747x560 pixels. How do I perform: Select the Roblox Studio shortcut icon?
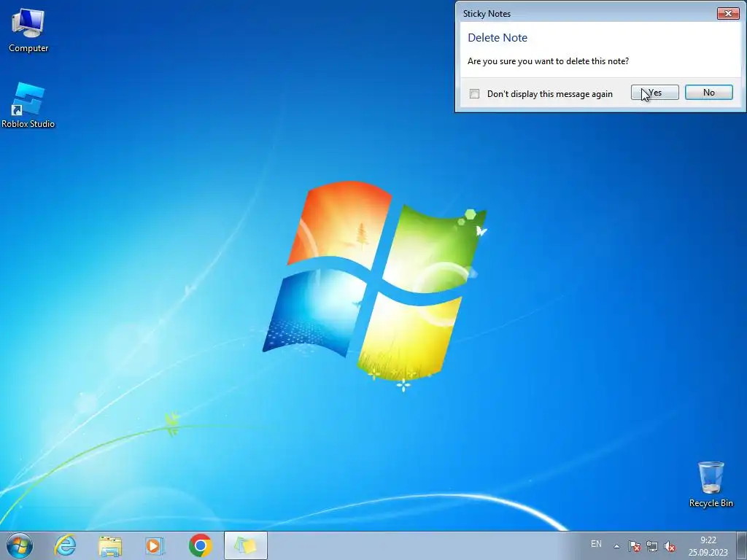click(28, 106)
